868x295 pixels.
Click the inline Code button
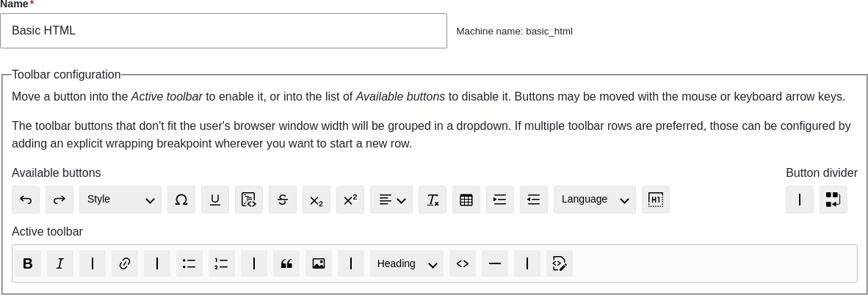point(462,263)
